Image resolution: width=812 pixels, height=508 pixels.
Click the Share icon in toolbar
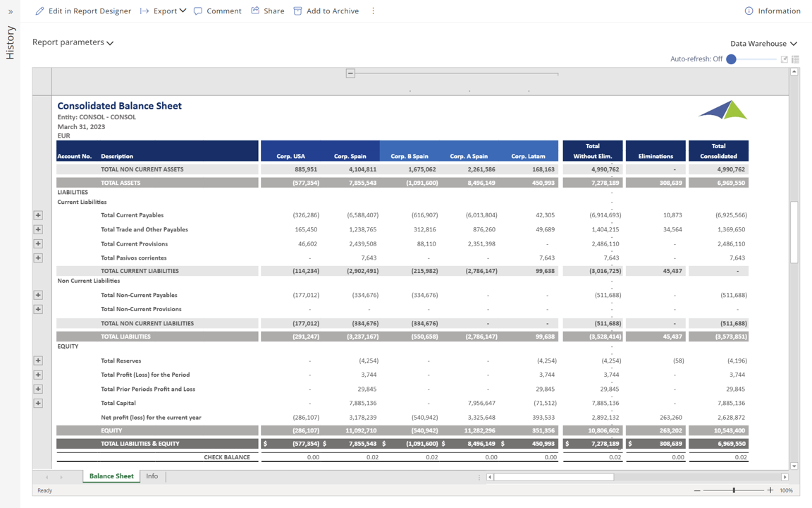(255, 11)
